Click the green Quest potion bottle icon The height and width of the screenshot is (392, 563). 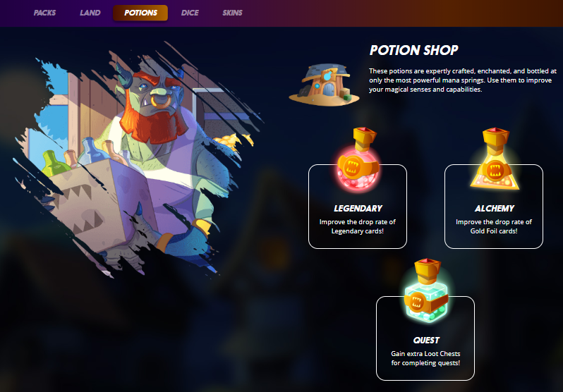coord(426,290)
